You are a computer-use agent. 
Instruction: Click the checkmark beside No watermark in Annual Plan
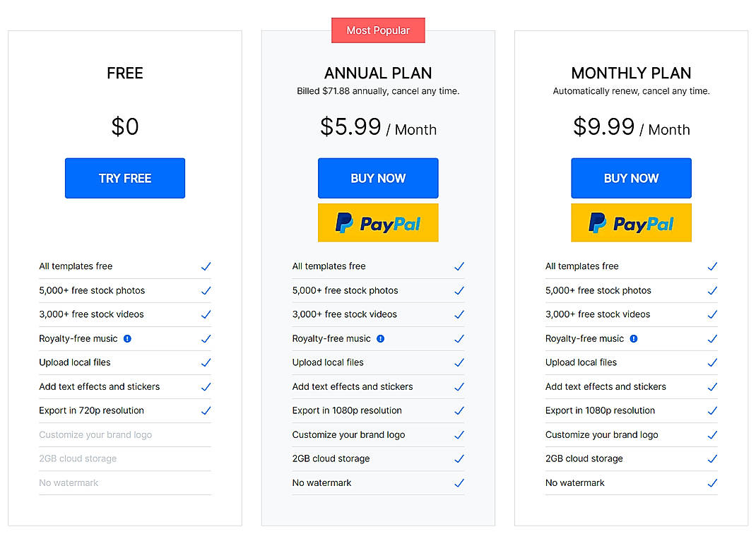tap(459, 482)
